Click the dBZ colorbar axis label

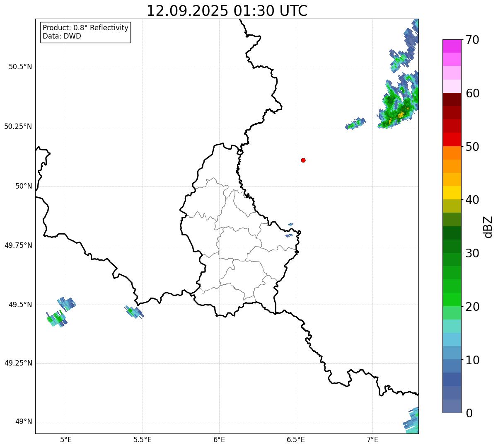[488, 227]
